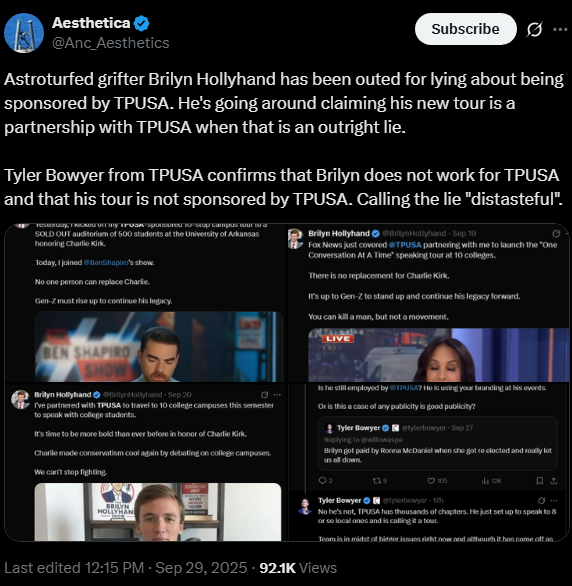This screenshot has width=572, height=586.
Task: Click the bookmark icon in embedded screenshot
Action: point(539,481)
